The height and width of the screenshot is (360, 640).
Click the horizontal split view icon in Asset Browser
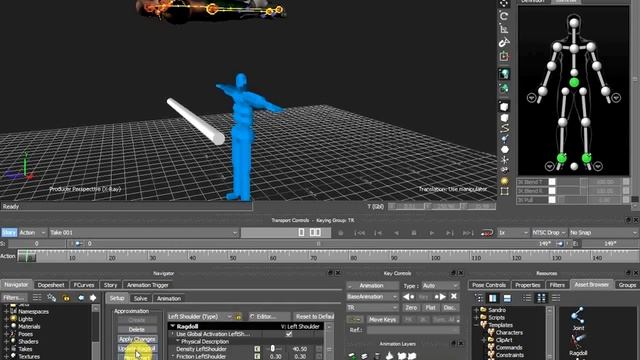(x=507, y=298)
